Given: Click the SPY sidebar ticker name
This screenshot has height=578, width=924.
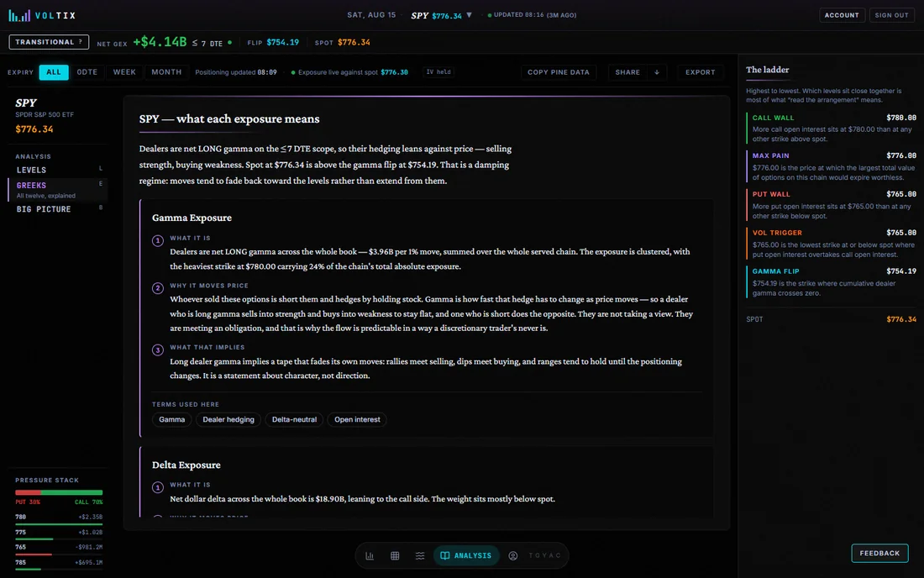Looking at the screenshot, I should point(26,103).
